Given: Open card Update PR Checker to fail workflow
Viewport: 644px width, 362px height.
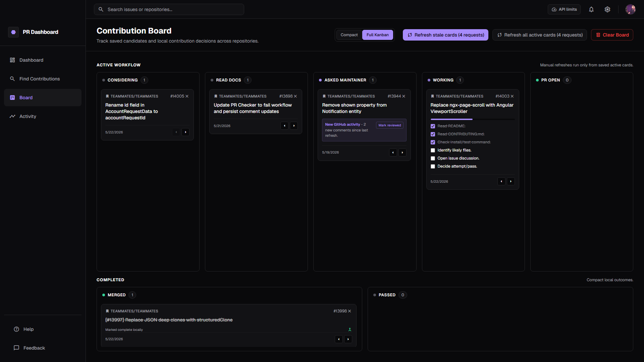Looking at the screenshot, I should (253, 108).
